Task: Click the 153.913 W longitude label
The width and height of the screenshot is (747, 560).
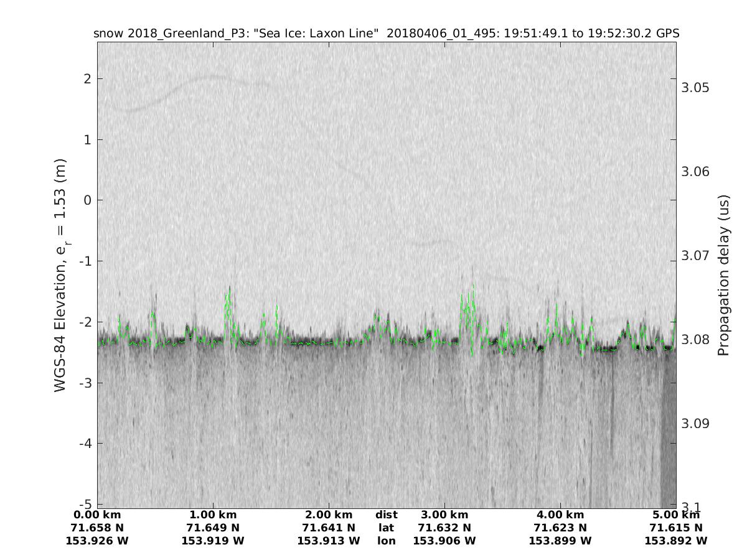Action: 329,541
